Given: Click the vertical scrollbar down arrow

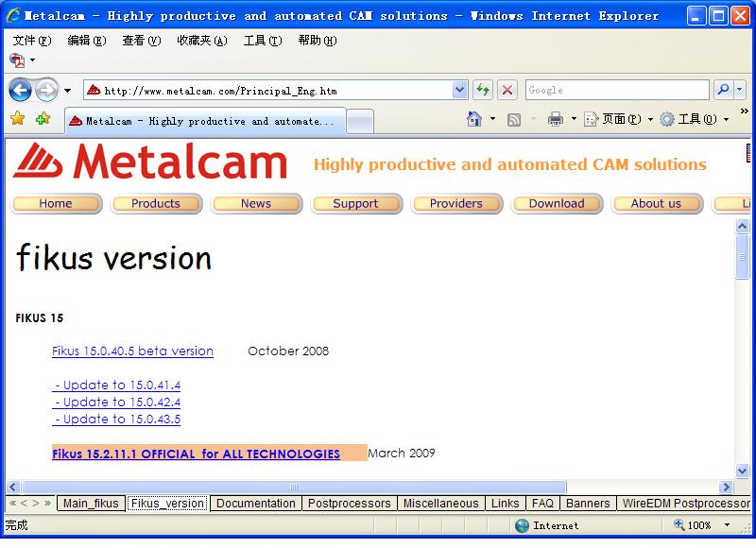Looking at the screenshot, I should pos(742,471).
